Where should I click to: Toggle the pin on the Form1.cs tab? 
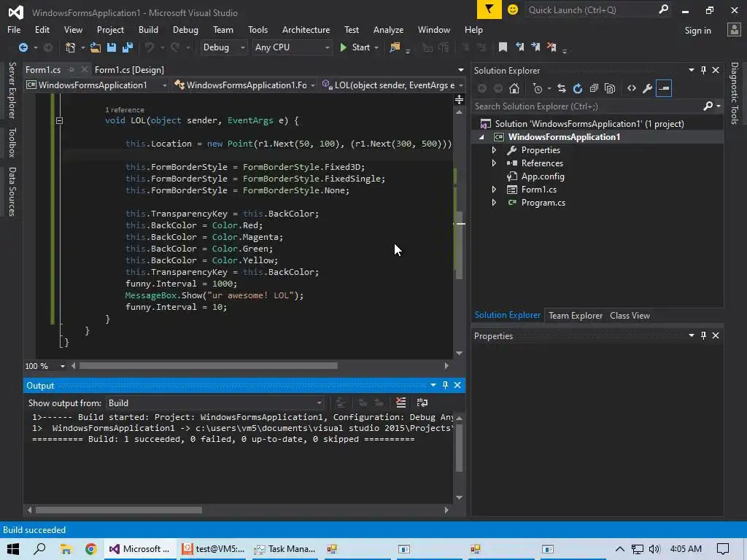point(71,69)
